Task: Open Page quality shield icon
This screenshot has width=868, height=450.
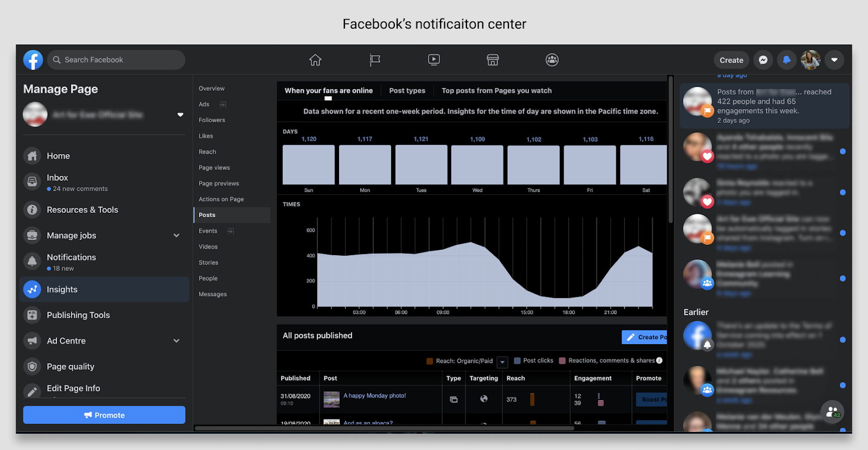Action: 32,366
